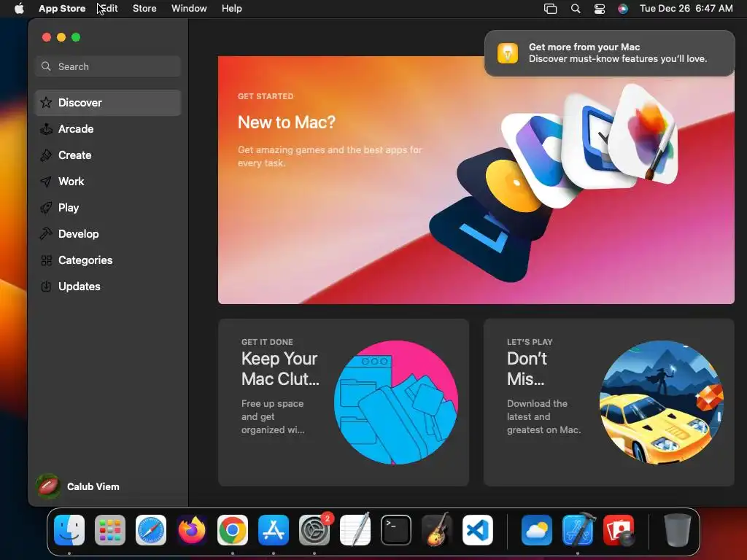747x560 pixels.
Task: Launch Launchpad from the Dock
Action: (110, 530)
